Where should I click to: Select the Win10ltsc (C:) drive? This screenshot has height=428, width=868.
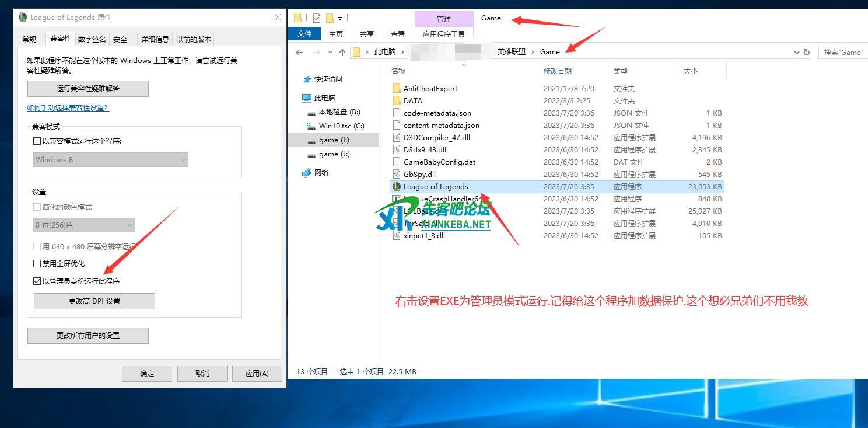point(341,126)
